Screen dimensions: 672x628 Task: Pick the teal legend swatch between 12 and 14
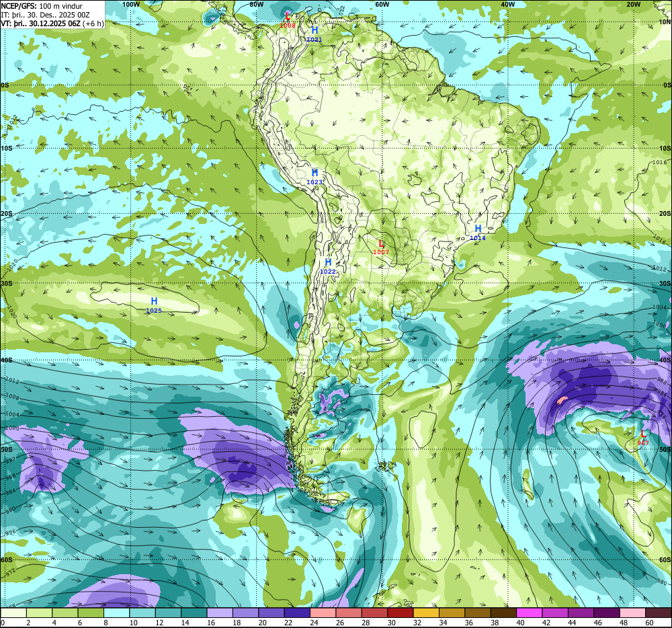pos(168,613)
